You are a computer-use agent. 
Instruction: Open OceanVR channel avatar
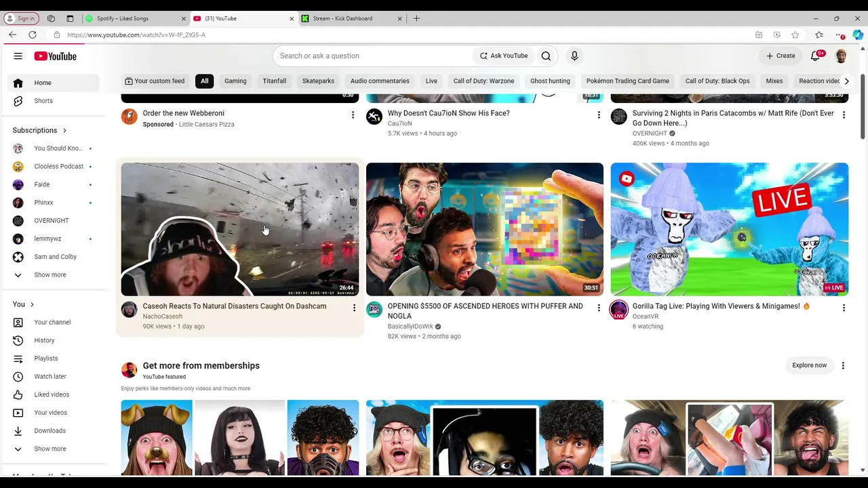pos(618,310)
